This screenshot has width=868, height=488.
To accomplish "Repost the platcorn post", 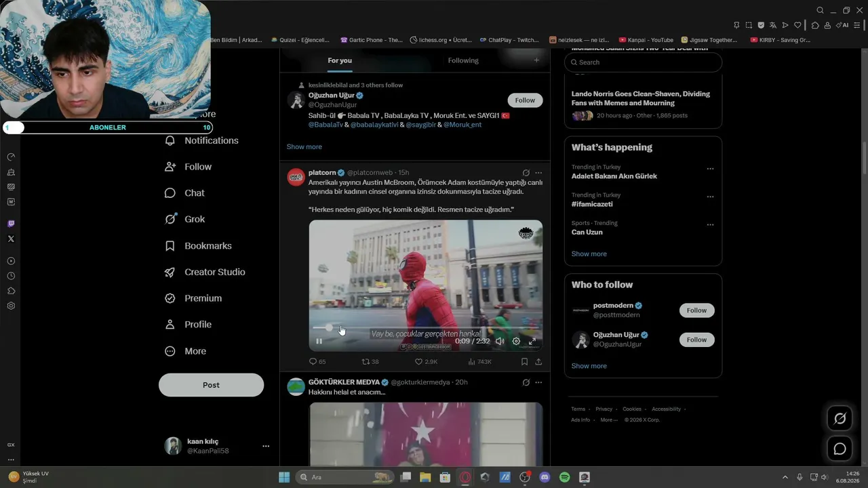I will 370,362.
